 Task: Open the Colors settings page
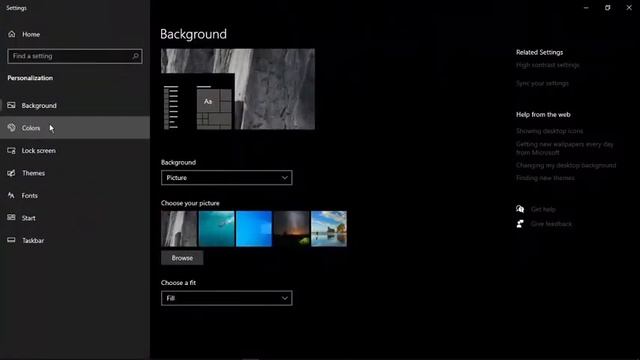click(x=75, y=128)
